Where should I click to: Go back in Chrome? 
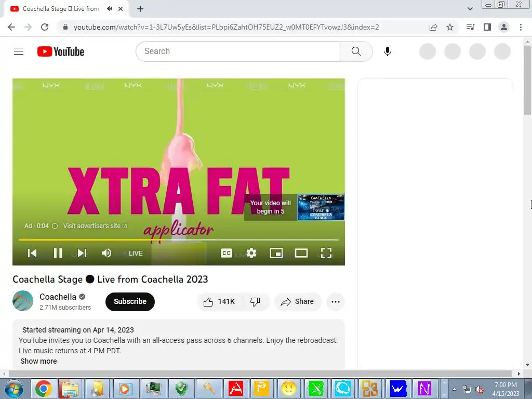point(11,27)
